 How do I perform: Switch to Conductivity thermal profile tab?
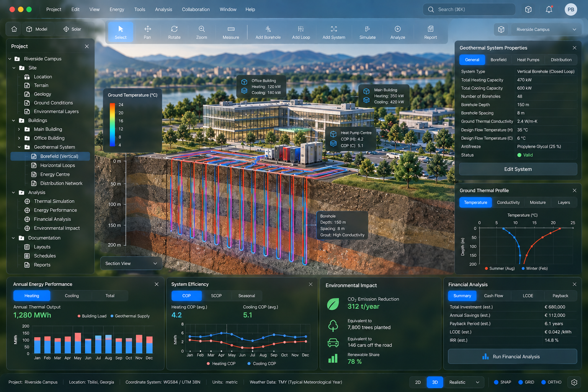click(508, 203)
